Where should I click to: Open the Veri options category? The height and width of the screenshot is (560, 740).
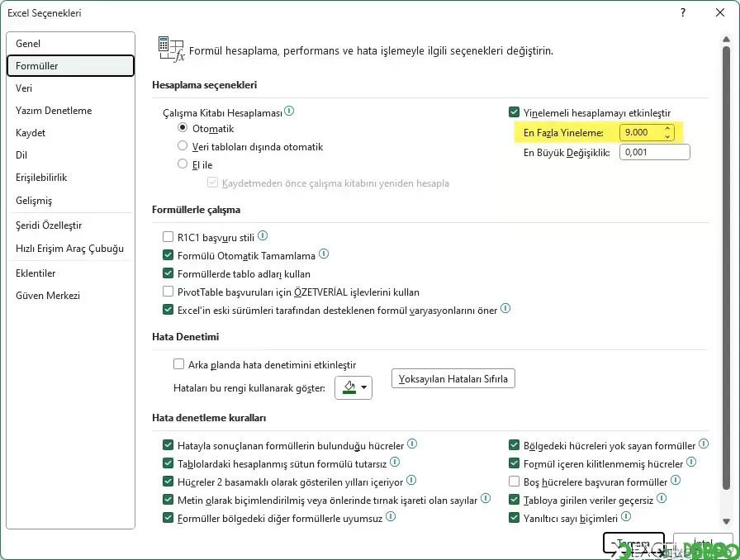tap(71, 88)
